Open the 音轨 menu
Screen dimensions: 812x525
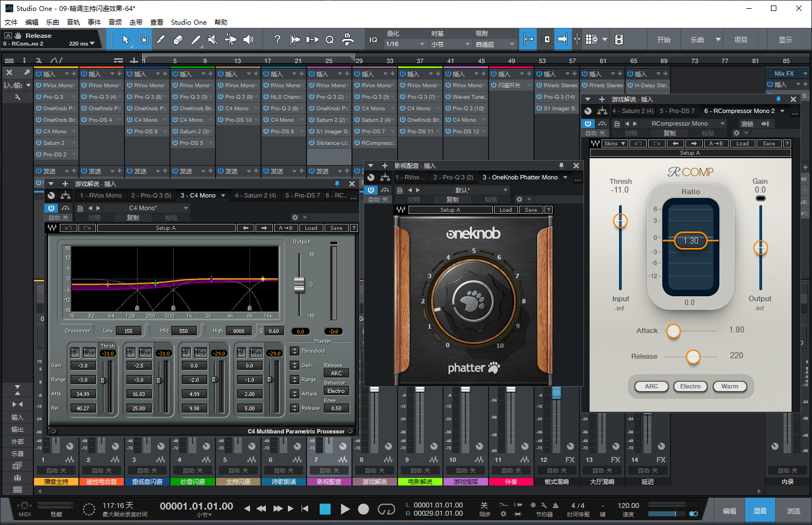(73, 22)
